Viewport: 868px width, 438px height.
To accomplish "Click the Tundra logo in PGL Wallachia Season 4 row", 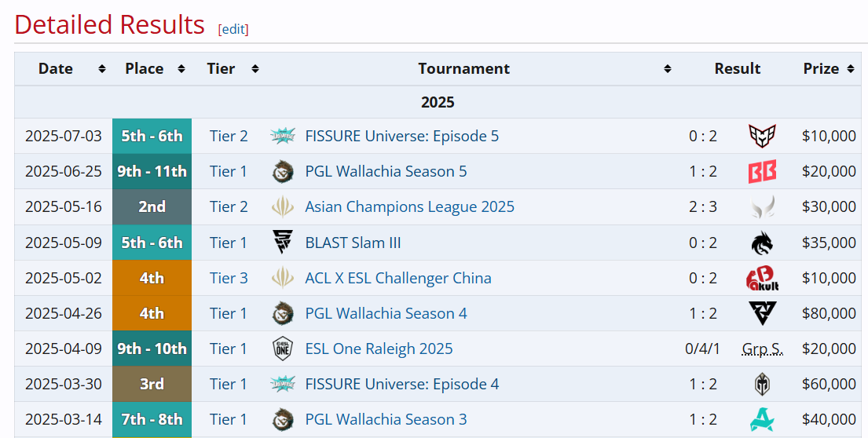I will pos(762,313).
